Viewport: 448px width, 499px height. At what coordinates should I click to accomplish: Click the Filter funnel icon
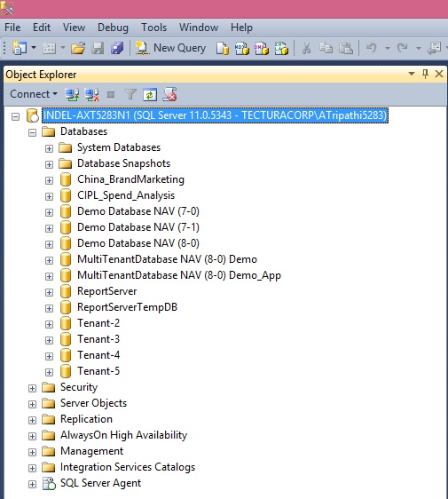pyautogui.click(x=130, y=94)
